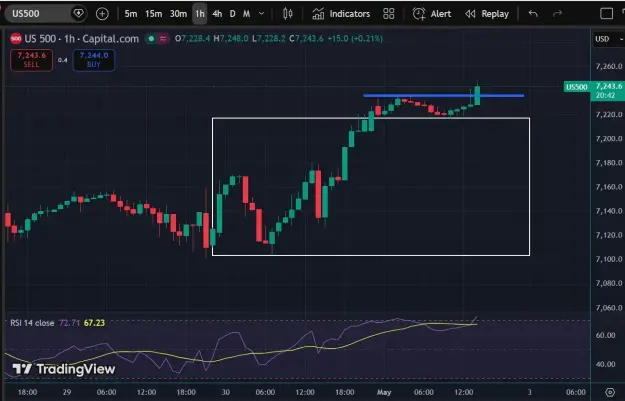Redo the last chart action
Image resolution: width=625 pixels, height=401 pixels.
[x=557, y=14]
